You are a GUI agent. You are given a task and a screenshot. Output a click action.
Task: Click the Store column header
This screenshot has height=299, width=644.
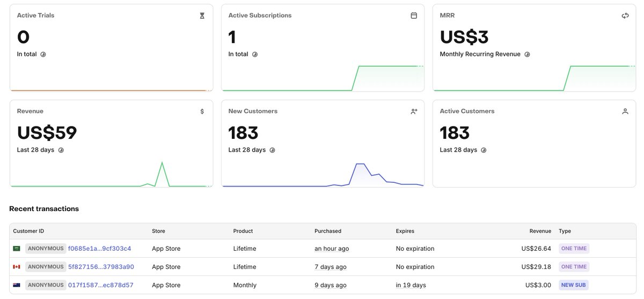[x=158, y=231]
